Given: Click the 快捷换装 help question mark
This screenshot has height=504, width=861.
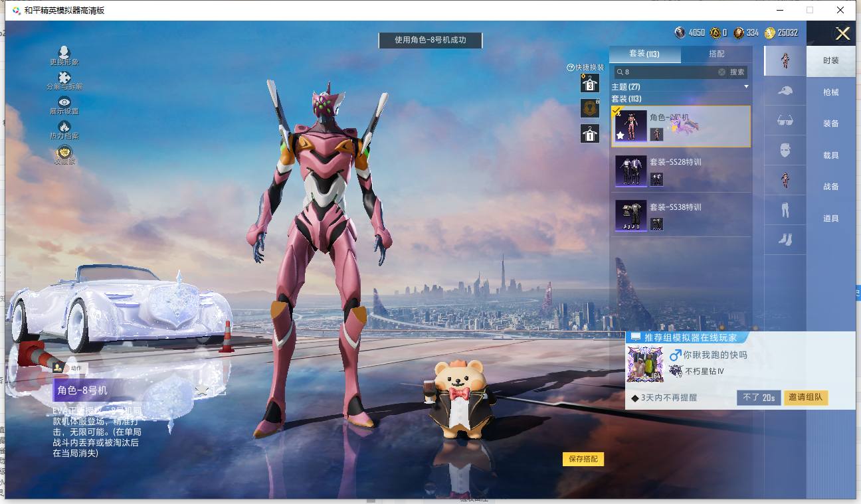Looking at the screenshot, I should 570,68.
